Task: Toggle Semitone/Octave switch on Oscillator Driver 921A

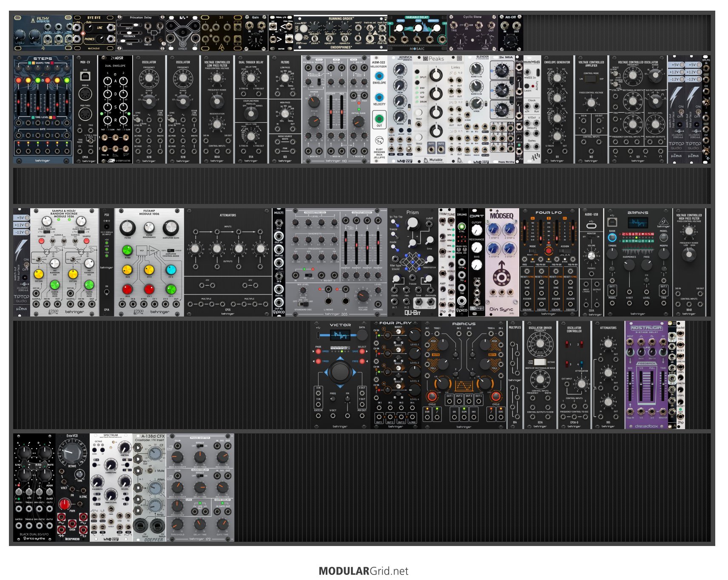Action: coord(540,362)
